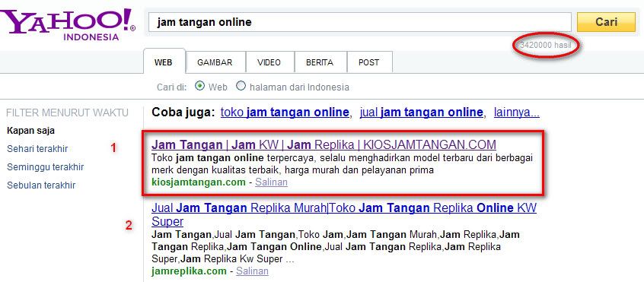Click the '3420000 hasil' result count
The width and height of the screenshot is (644, 282).
point(546,45)
